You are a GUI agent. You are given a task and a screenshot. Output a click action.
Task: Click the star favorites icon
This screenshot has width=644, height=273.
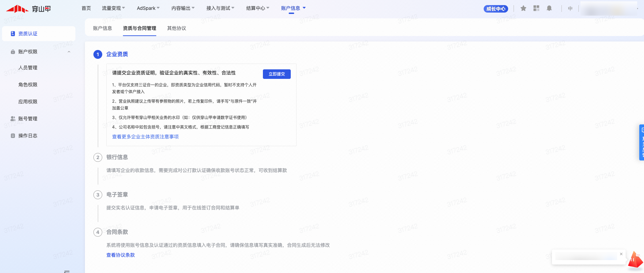point(523,8)
